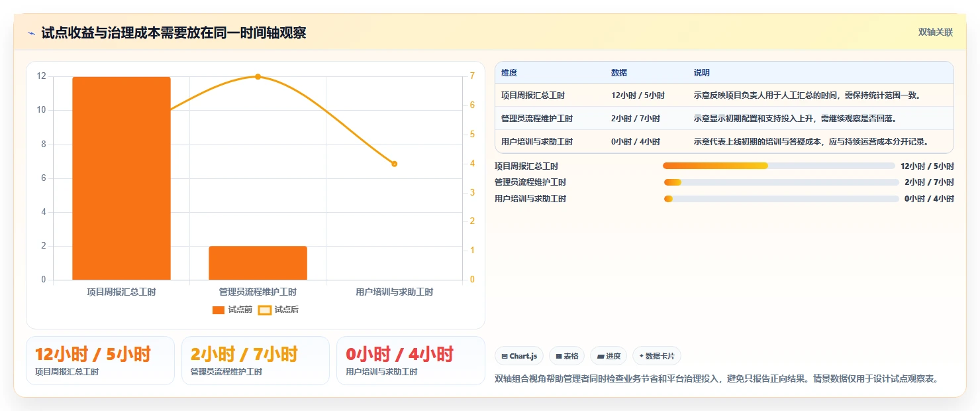Click the 维度 table column header

(x=509, y=72)
